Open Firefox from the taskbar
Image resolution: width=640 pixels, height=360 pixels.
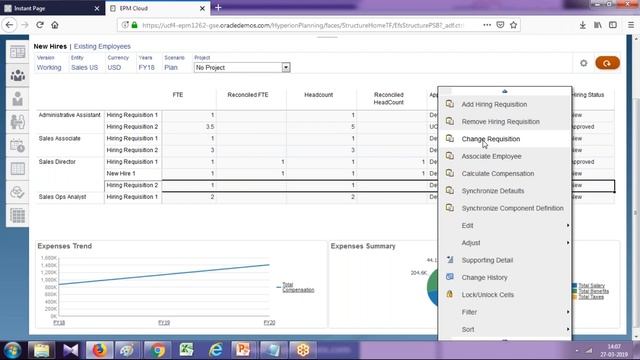coord(99,350)
